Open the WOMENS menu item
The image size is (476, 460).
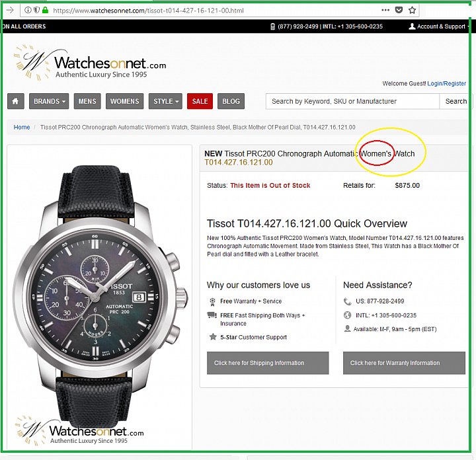click(125, 101)
